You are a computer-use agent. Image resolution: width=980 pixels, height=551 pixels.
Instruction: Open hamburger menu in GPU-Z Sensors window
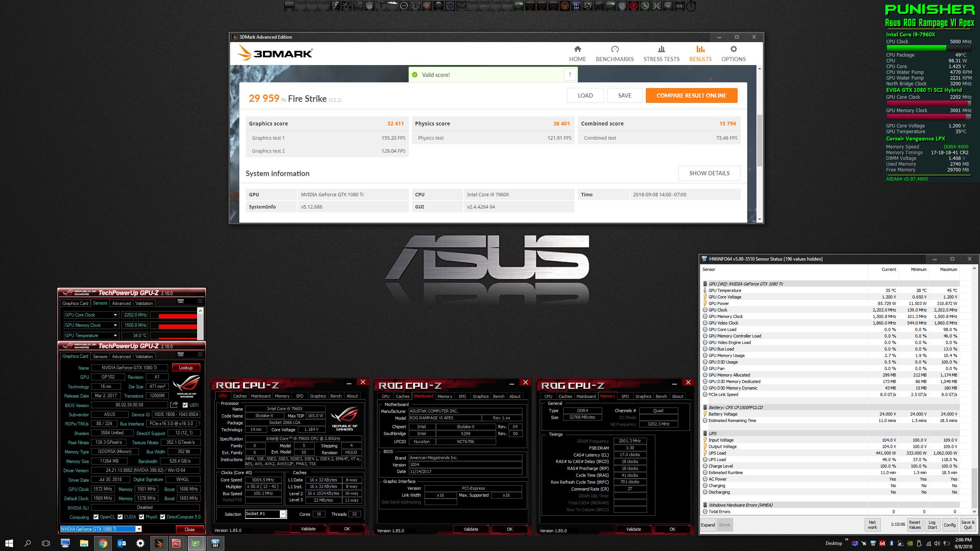(200, 301)
